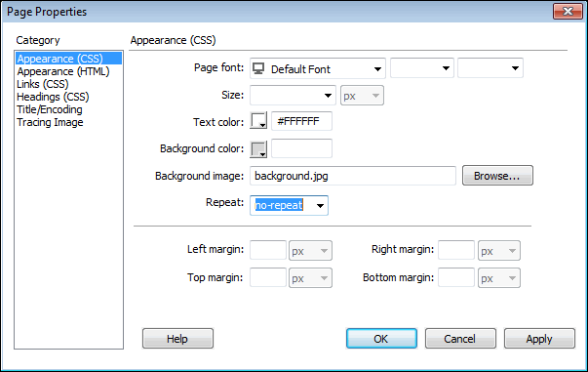Click the Right margin input field
Image resolution: width=588 pixels, height=372 pixels.
pos(456,250)
